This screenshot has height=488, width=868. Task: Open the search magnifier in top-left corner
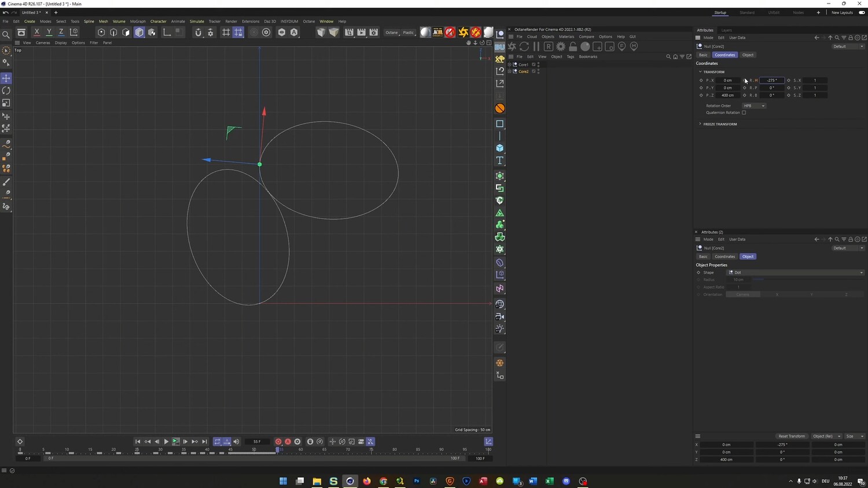click(6, 35)
